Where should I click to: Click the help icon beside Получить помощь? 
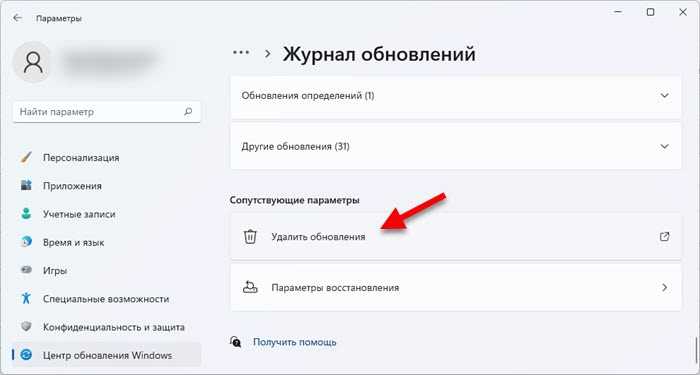(x=236, y=342)
